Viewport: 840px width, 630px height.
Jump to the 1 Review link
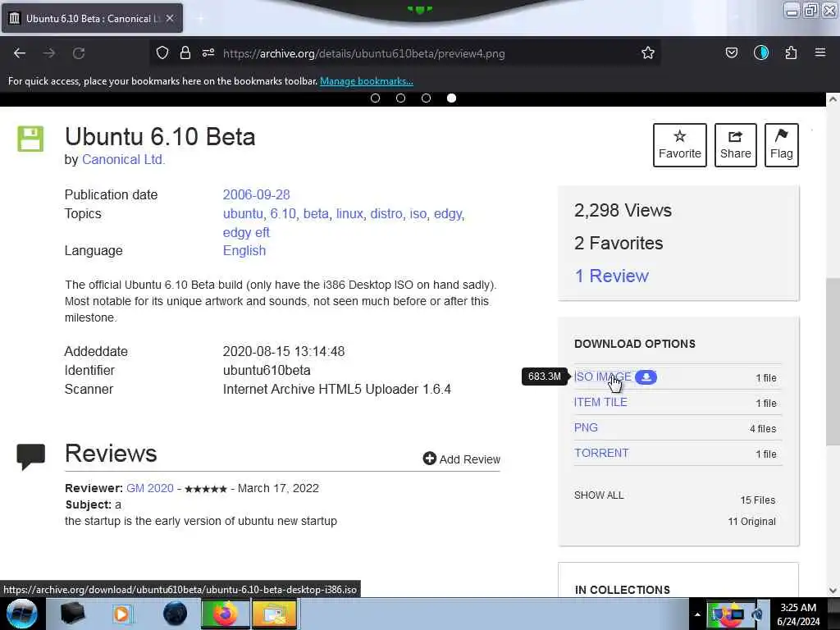coord(611,276)
